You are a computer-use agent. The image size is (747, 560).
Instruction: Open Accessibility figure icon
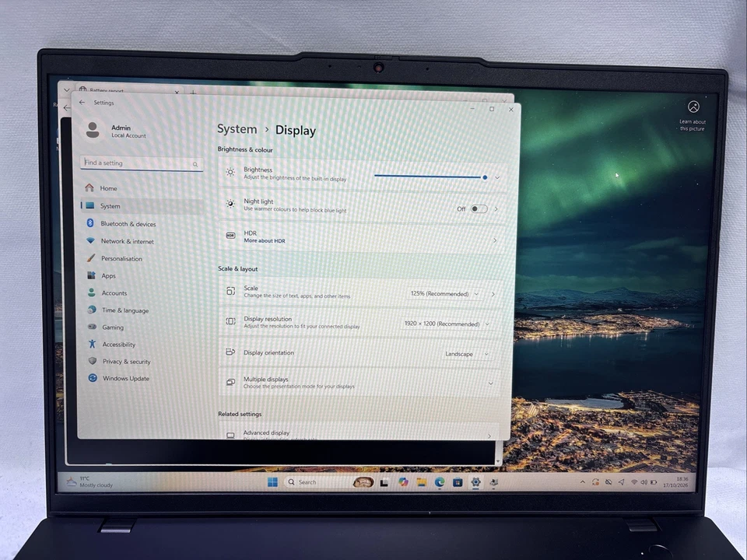point(93,344)
